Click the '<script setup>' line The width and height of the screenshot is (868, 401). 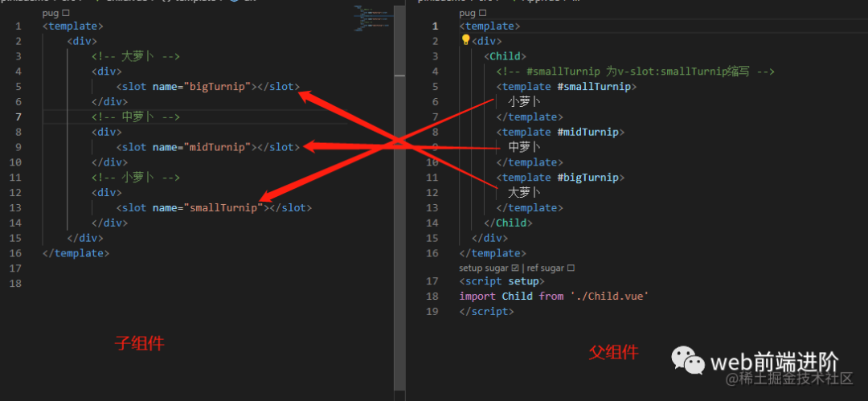click(x=502, y=281)
